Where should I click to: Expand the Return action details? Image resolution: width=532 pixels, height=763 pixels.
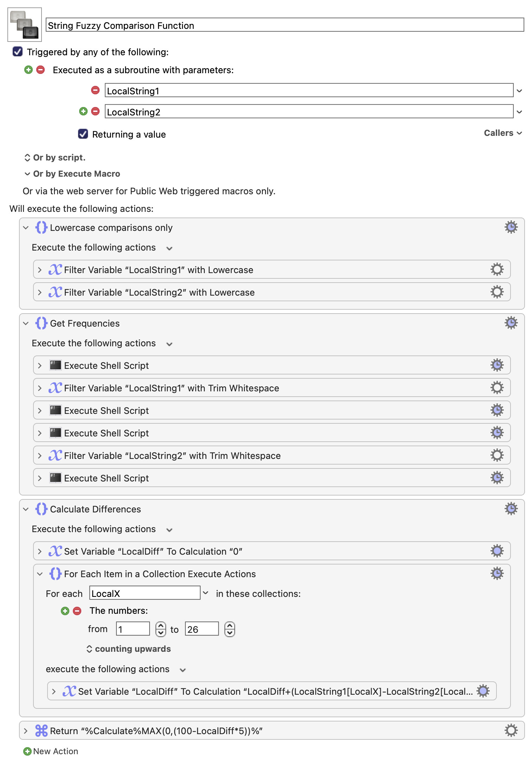(x=26, y=731)
